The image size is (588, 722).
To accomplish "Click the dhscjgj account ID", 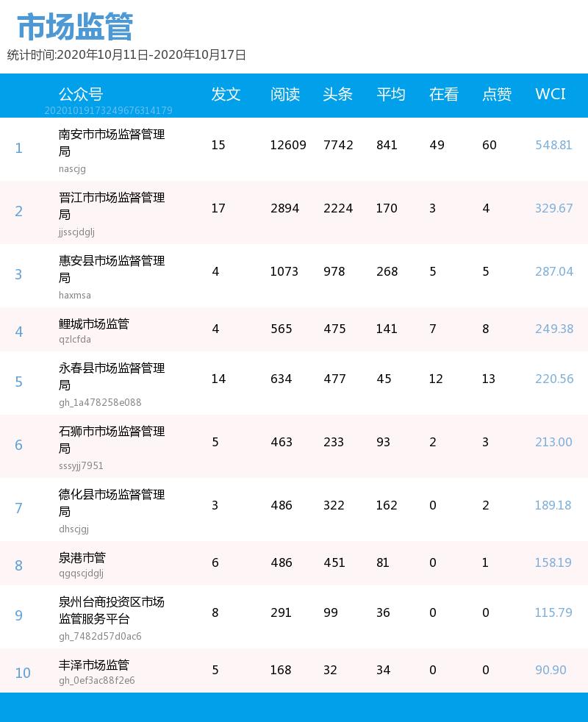I will (x=73, y=529).
